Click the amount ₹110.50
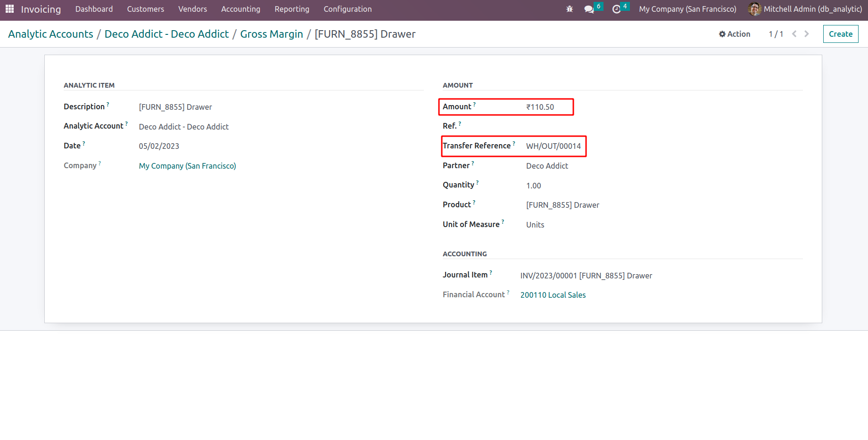 540,107
